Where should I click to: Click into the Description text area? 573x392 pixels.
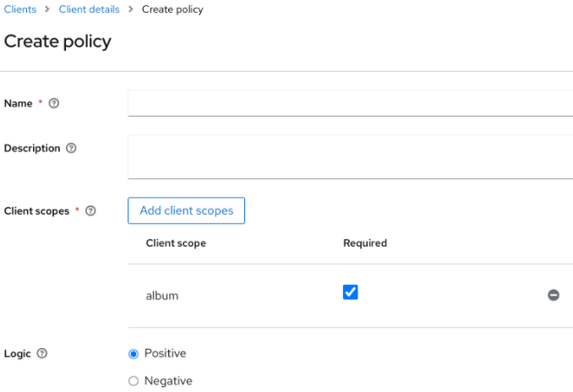pyautogui.click(x=350, y=156)
